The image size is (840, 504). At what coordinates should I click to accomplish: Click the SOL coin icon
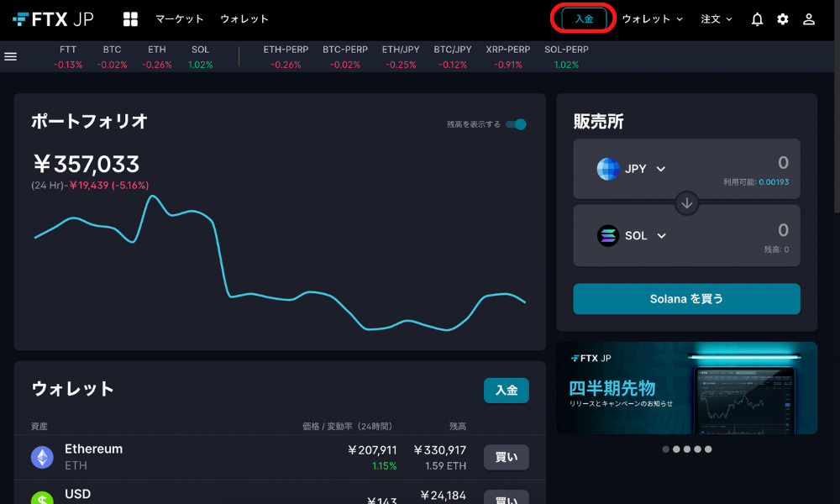(608, 236)
